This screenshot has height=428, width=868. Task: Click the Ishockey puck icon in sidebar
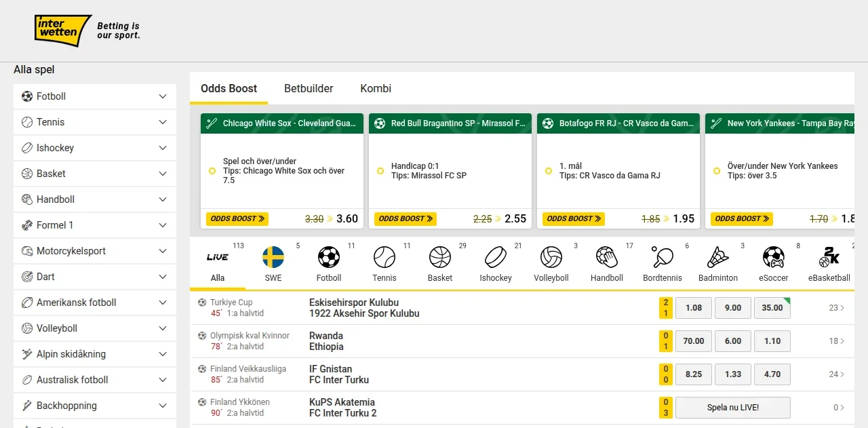click(27, 148)
